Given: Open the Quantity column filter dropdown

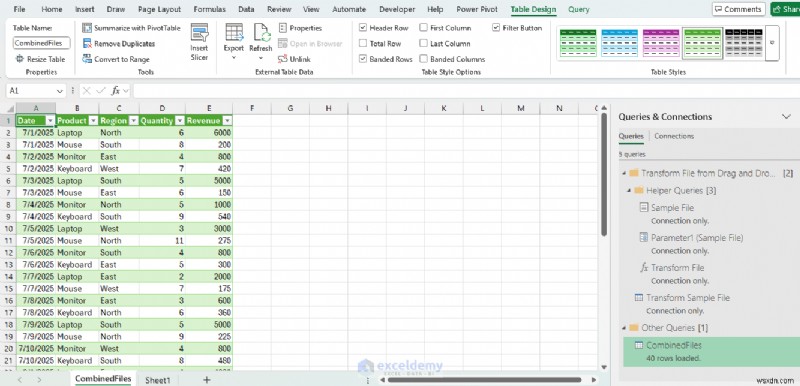Looking at the screenshot, I should (180, 121).
